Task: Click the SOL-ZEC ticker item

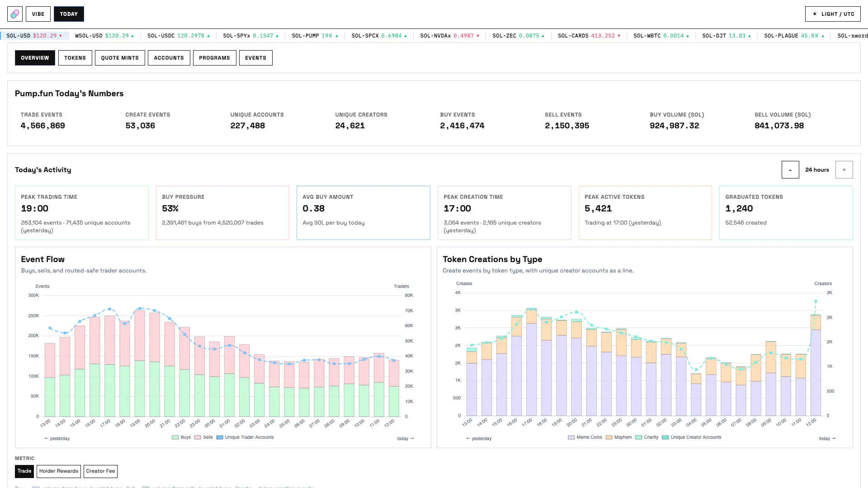Action: [x=519, y=36]
